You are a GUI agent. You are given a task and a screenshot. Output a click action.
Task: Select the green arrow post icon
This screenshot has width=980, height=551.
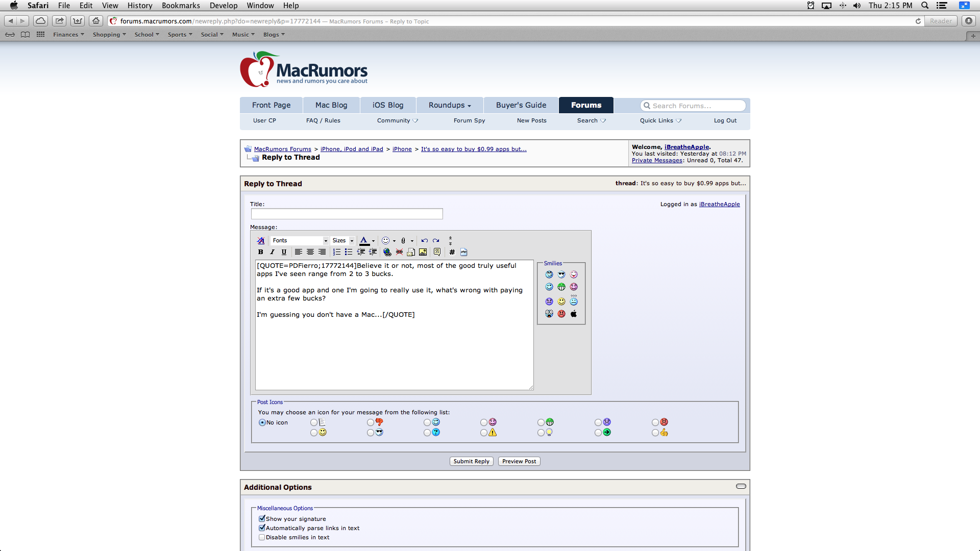(598, 433)
